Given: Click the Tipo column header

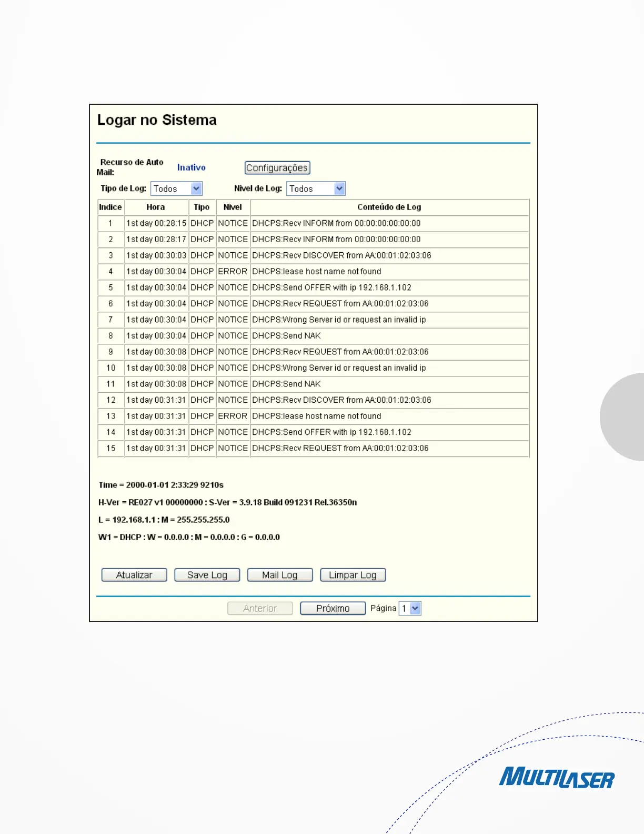Looking at the screenshot, I should pos(202,207).
